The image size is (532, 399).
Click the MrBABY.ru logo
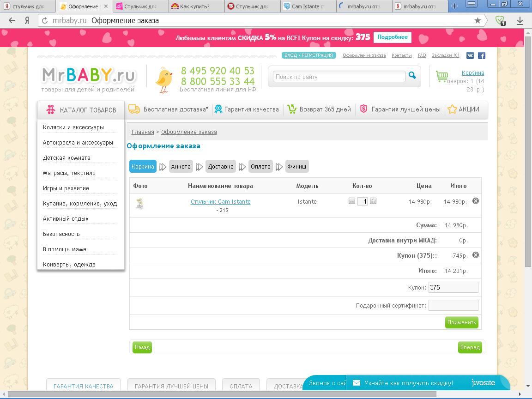89,75
